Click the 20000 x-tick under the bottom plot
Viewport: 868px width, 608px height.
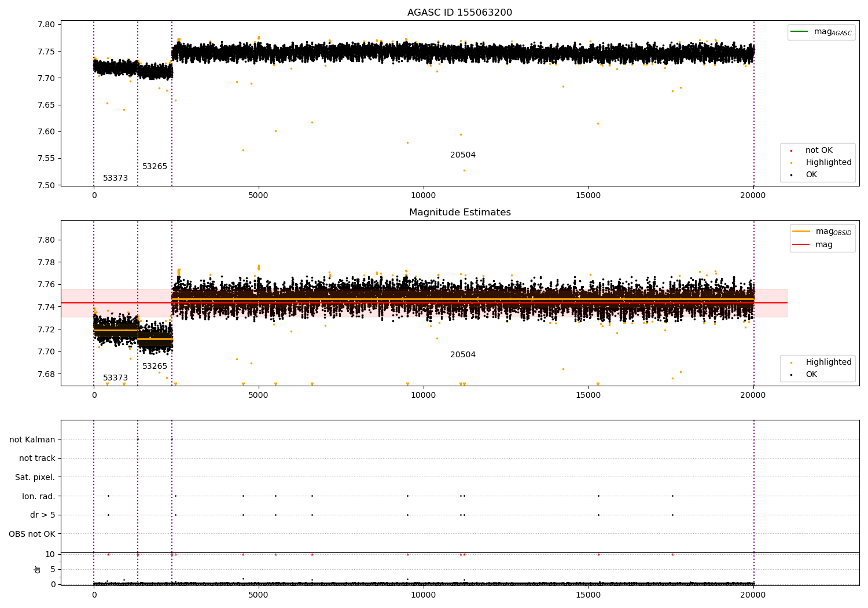point(753,595)
